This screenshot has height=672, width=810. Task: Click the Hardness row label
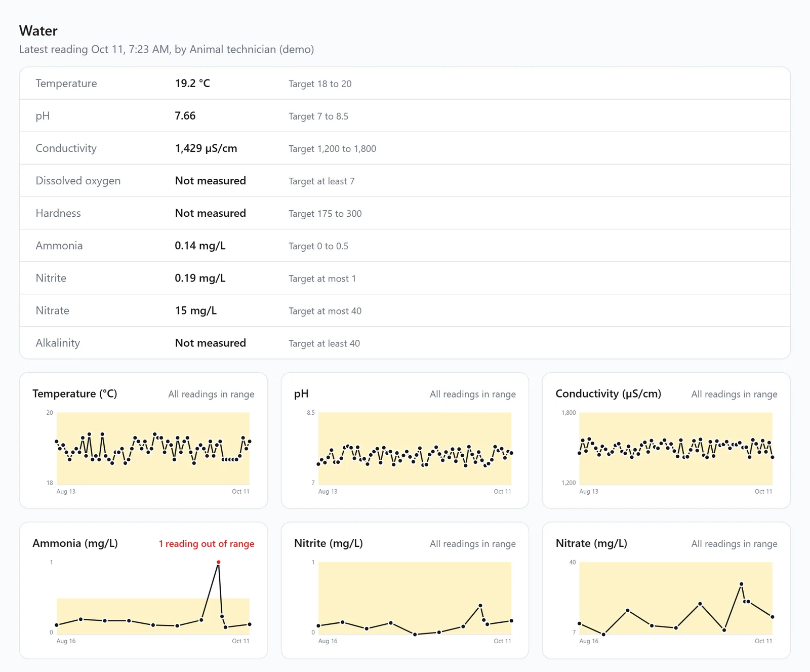pos(58,213)
